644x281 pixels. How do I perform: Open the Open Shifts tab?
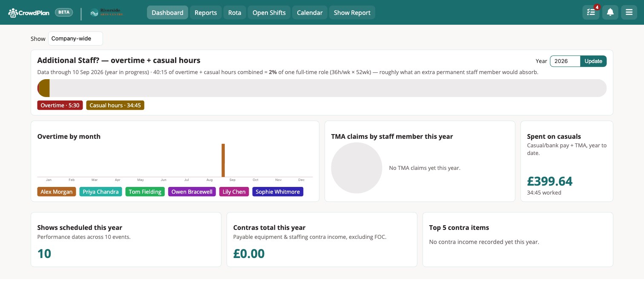(269, 12)
